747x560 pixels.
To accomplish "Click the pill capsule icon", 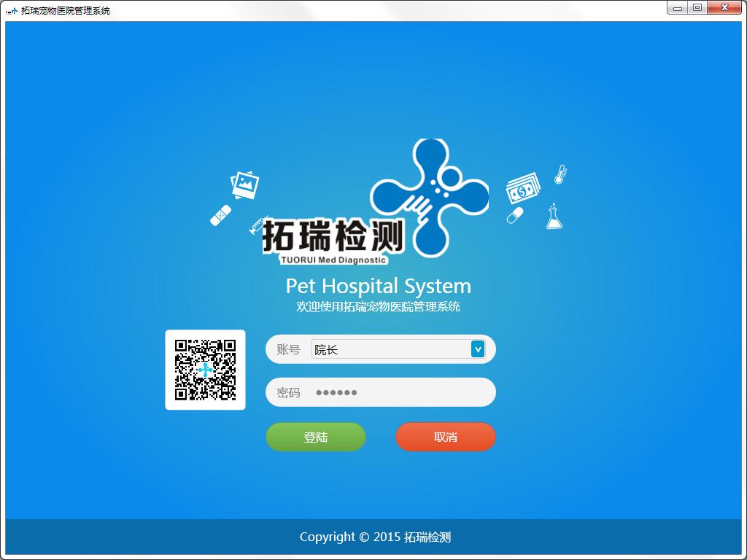I will tap(514, 215).
